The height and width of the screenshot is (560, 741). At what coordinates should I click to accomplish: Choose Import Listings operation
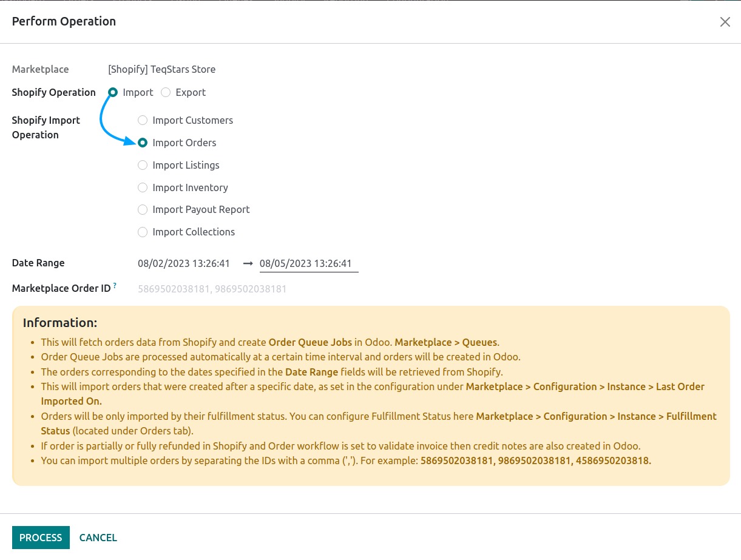143,165
